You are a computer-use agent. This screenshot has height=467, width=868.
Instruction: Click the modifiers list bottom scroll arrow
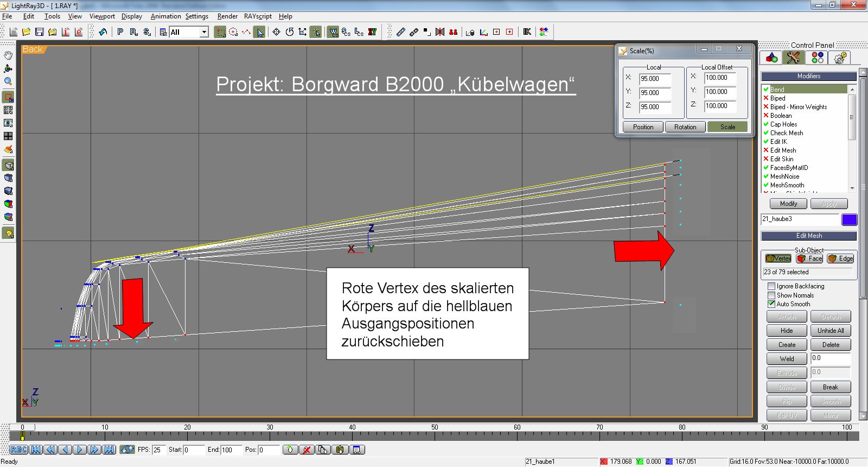(x=852, y=188)
